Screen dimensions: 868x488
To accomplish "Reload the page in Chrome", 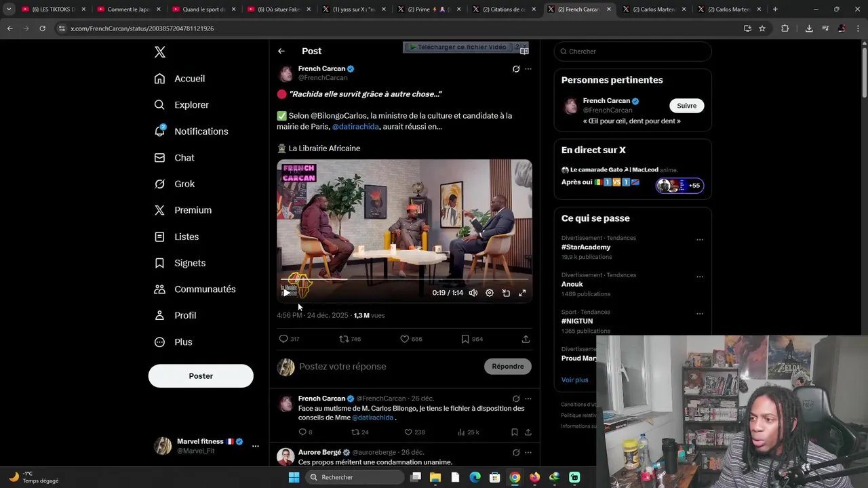I will pos(42,28).
